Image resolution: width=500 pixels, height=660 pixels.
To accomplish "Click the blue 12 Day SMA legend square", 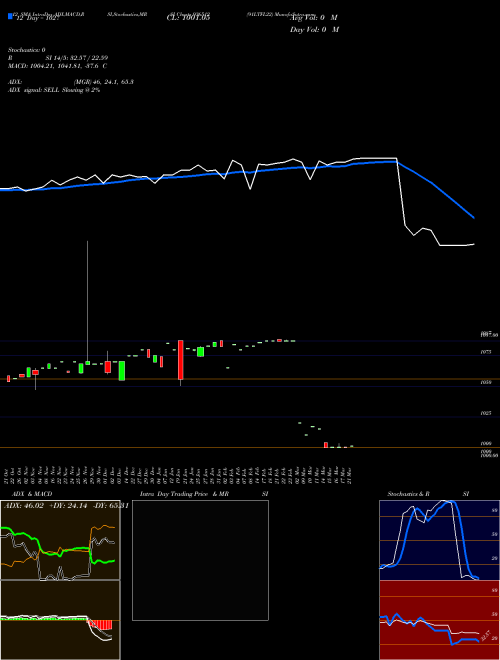I will (10, 16).
